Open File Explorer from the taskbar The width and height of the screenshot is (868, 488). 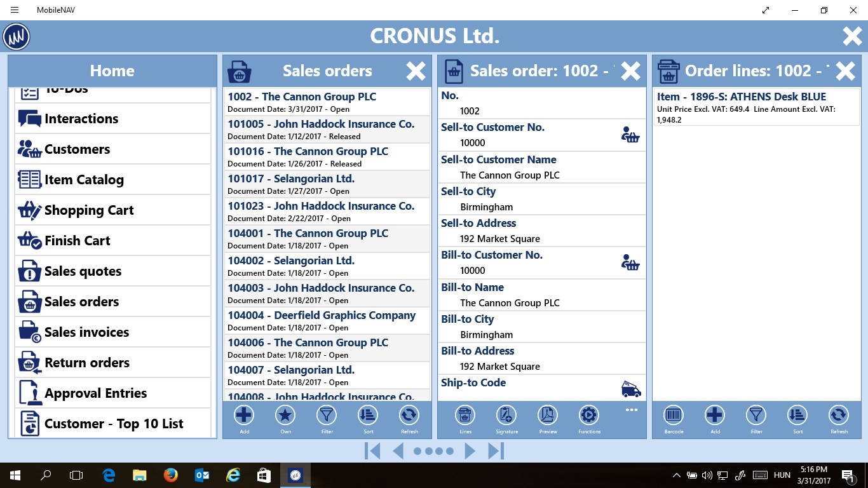pyautogui.click(x=140, y=475)
